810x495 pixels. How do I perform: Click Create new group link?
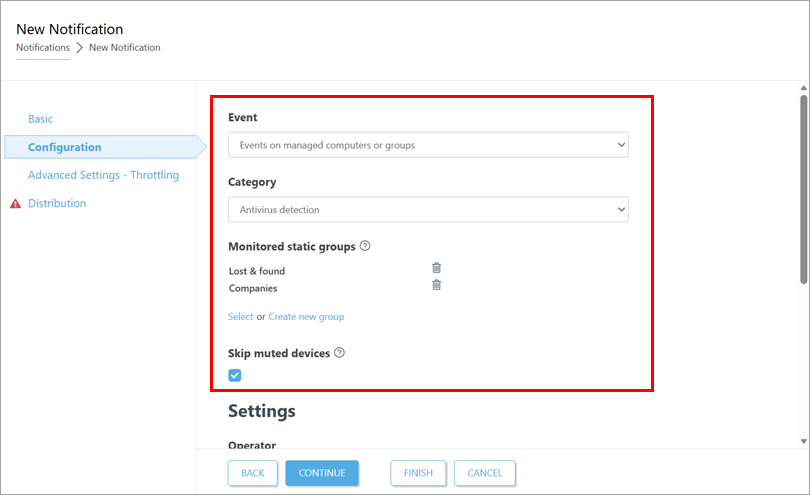[x=306, y=317]
